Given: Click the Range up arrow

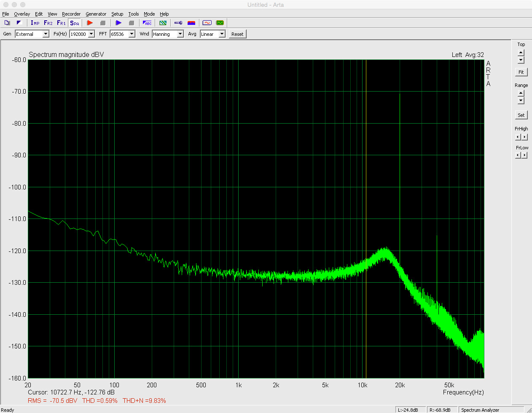Looking at the screenshot, I should click(x=521, y=93).
